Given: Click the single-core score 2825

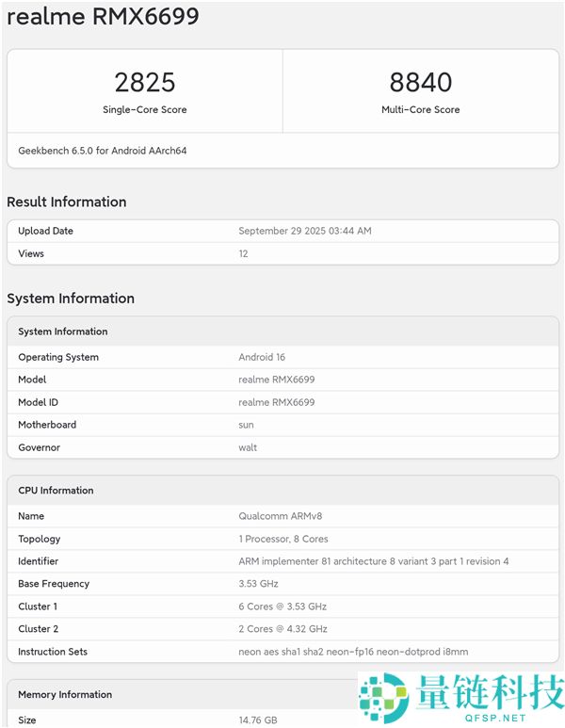Looking at the screenshot, I should click(145, 82).
